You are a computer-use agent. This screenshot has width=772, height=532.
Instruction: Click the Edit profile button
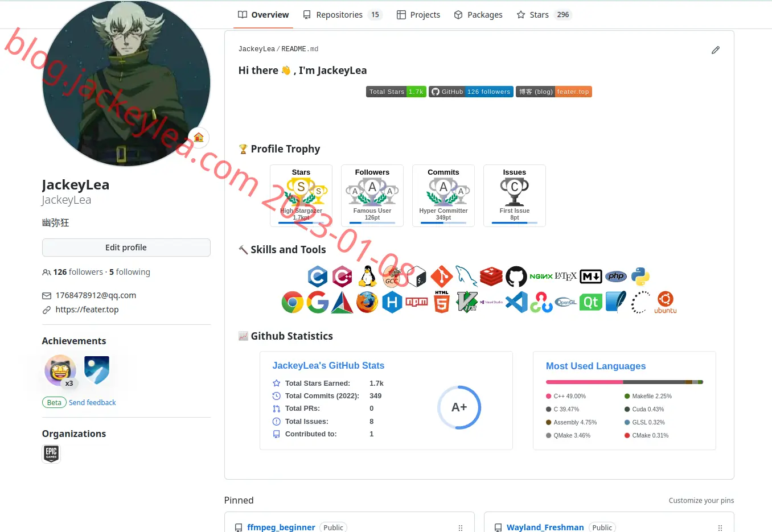pyautogui.click(x=126, y=248)
